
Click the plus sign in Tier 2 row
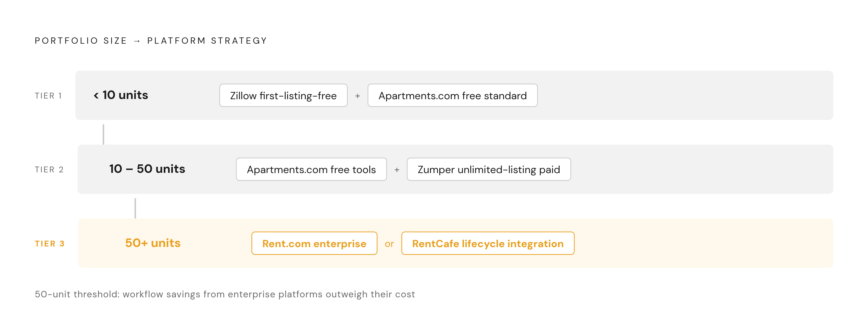pyautogui.click(x=397, y=170)
